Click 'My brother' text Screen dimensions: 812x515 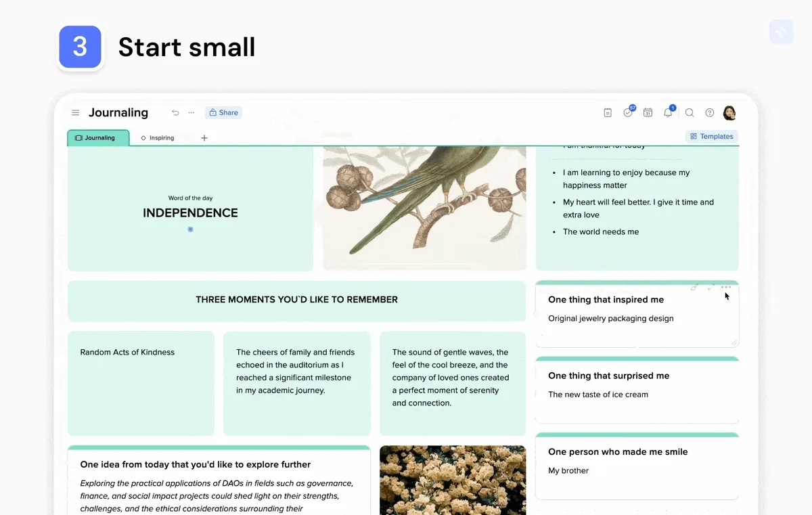point(568,471)
